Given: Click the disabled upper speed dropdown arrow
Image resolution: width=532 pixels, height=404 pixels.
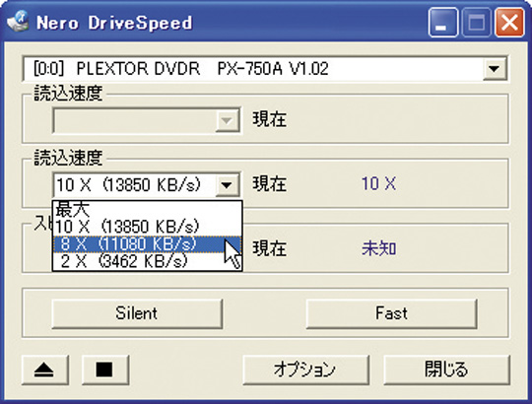Looking at the screenshot, I should [x=227, y=120].
